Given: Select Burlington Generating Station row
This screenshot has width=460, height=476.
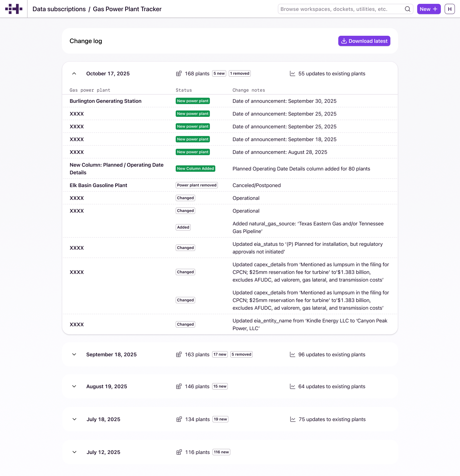Looking at the screenshot, I should (105, 101).
